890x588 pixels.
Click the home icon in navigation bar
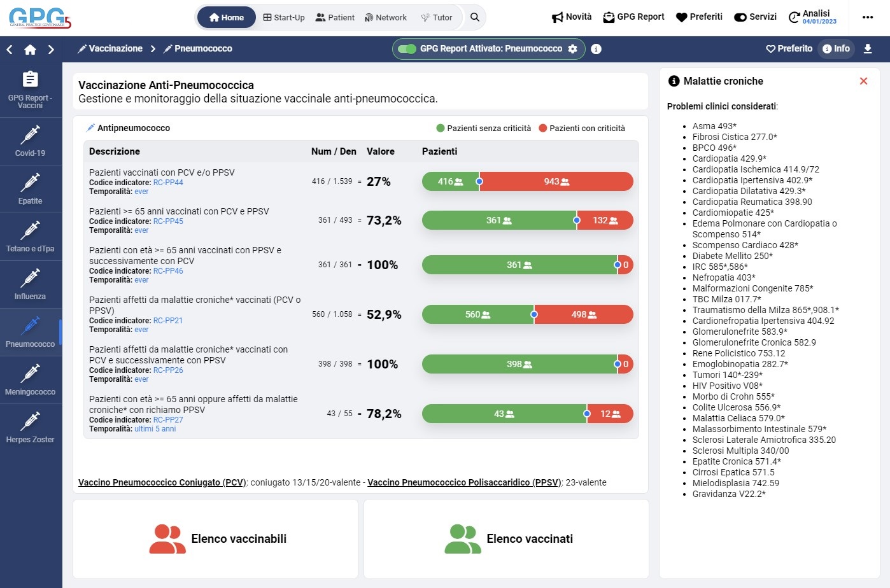pyautogui.click(x=30, y=49)
